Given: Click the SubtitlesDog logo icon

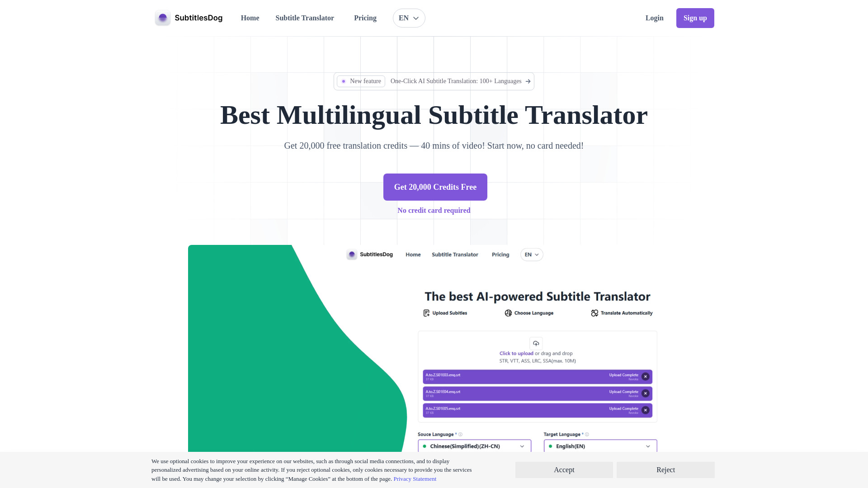Looking at the screenshot, I should 163,18.
